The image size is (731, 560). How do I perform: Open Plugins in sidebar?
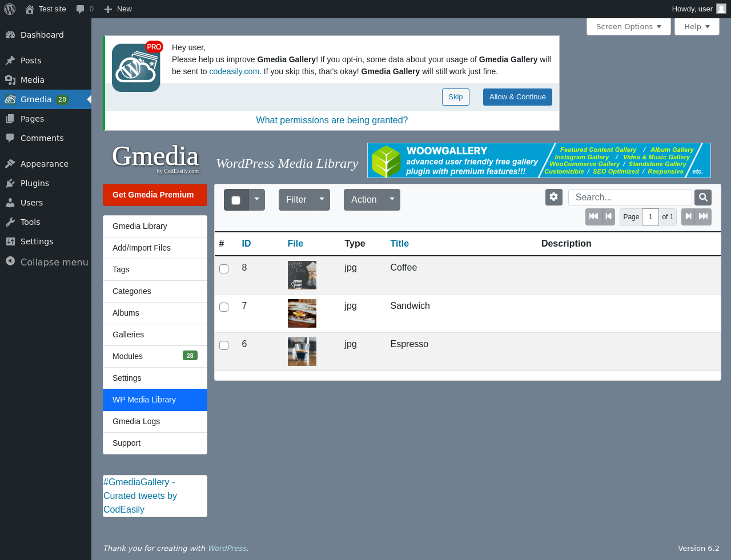tap(46, 183)
